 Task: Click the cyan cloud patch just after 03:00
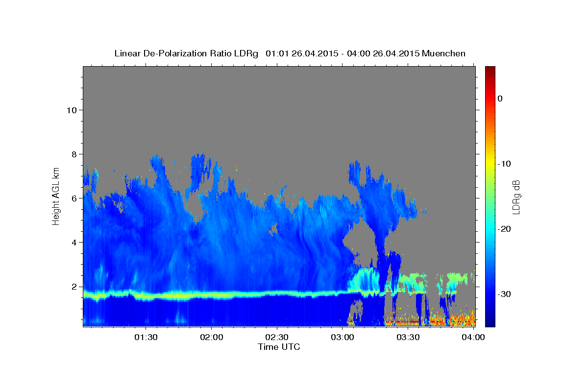click(365, 280)
